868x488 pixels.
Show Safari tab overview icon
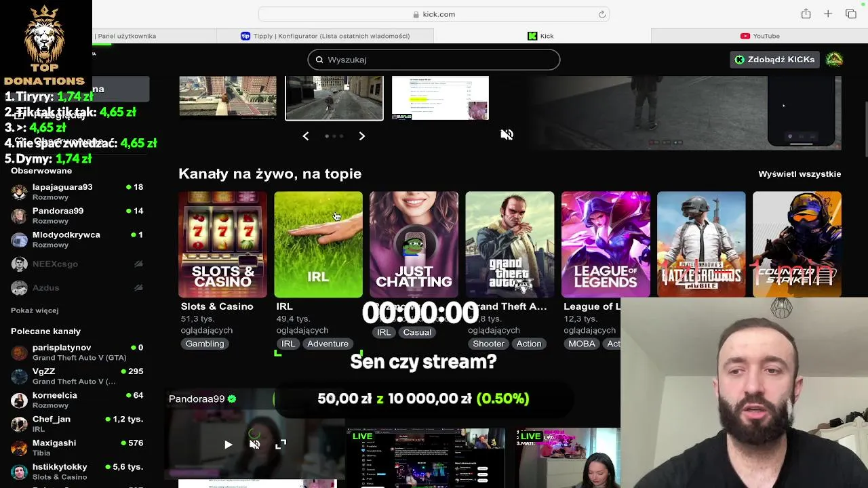tap(851, 14)
